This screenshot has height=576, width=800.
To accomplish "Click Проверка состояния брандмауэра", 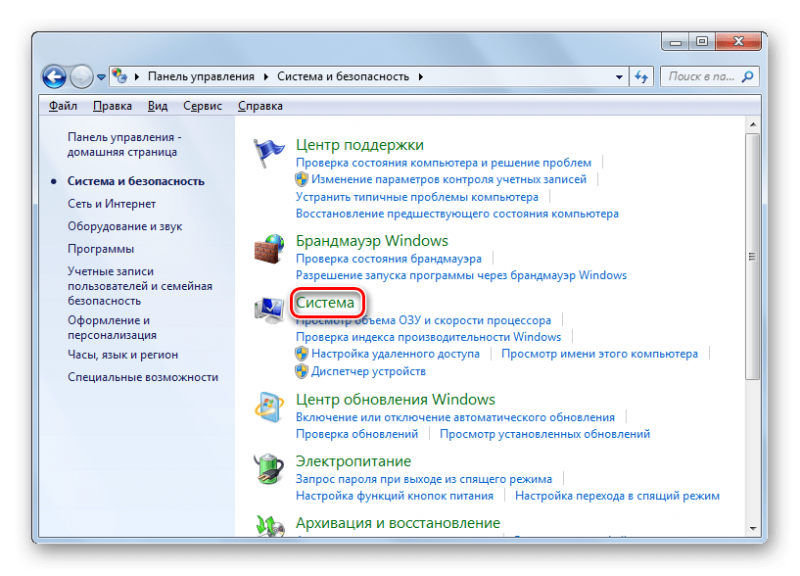I will tap(389, 259).
